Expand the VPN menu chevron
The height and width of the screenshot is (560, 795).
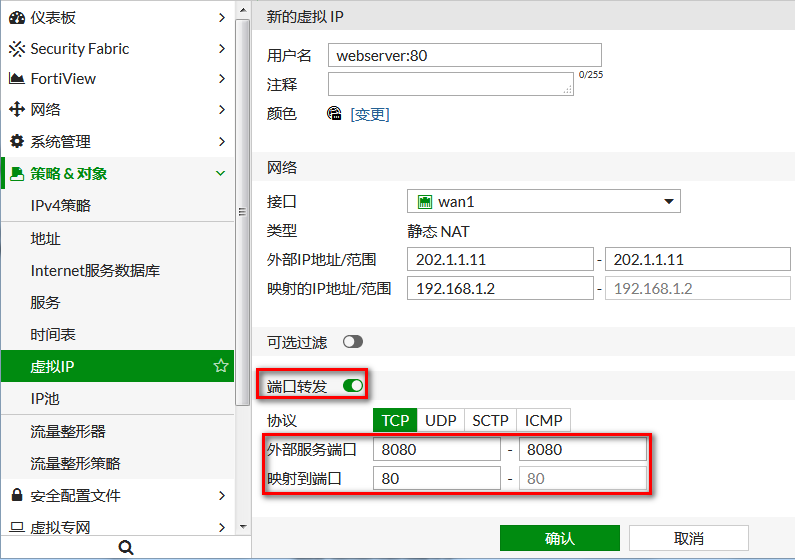[222, 528]
